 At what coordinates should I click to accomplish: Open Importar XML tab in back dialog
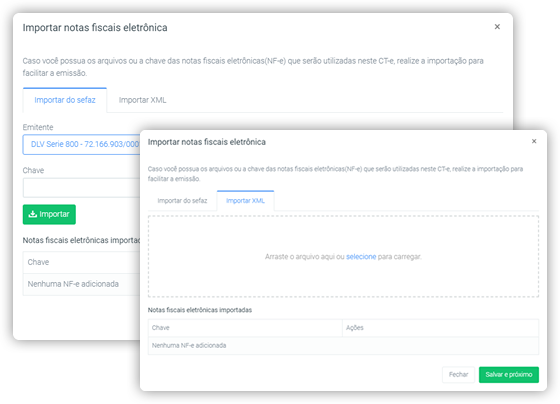pos(142,100)
